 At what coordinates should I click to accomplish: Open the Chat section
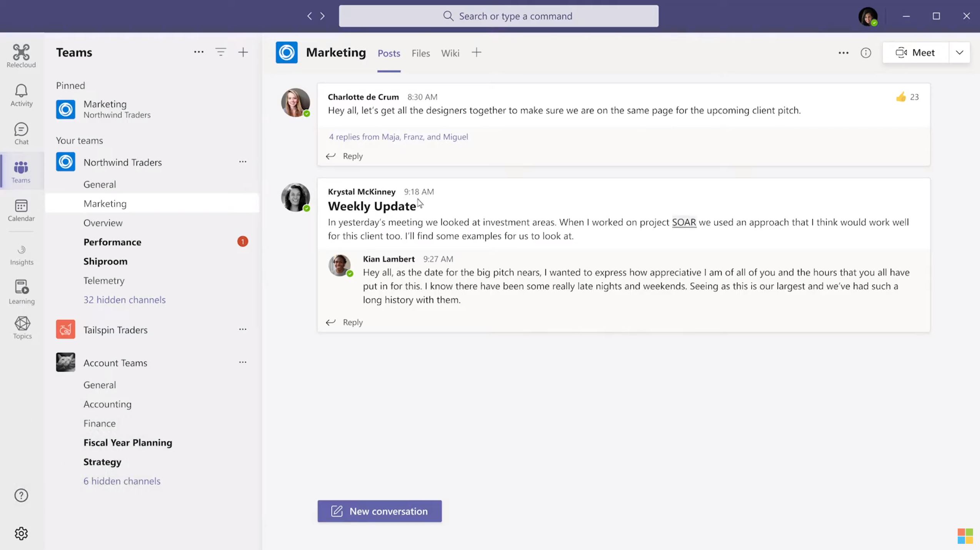[21, 133]
